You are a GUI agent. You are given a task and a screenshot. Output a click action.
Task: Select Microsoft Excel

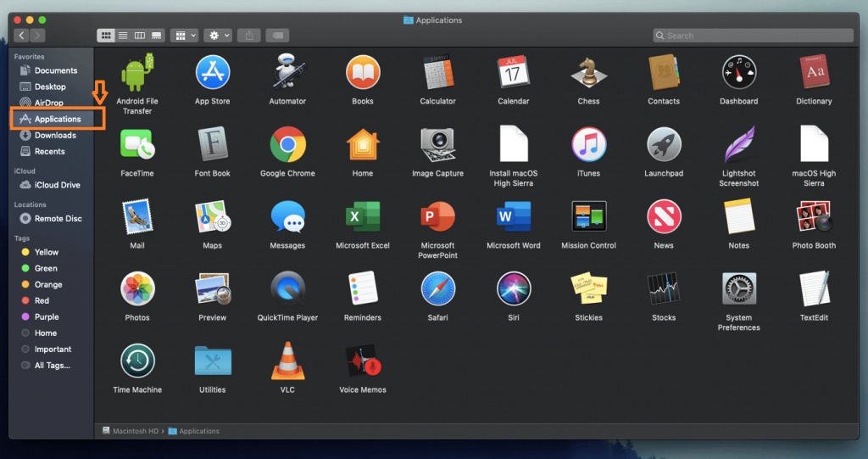pos(363,216)
